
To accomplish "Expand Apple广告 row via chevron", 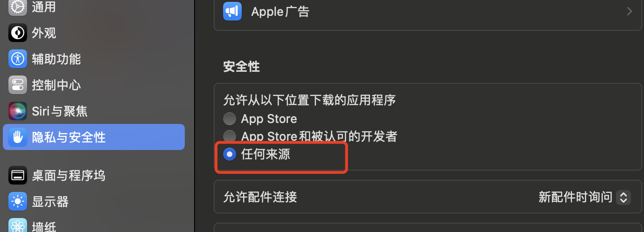I will [630, 12].
